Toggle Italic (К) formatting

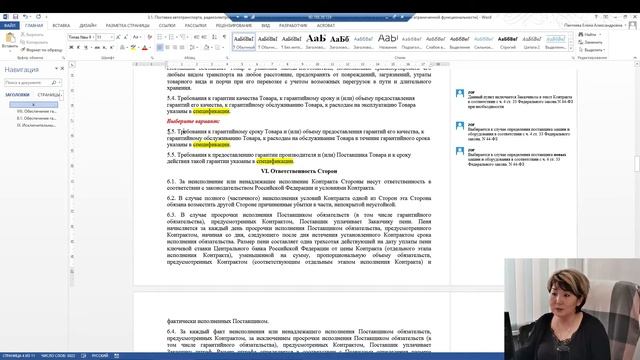pos(78,48)
